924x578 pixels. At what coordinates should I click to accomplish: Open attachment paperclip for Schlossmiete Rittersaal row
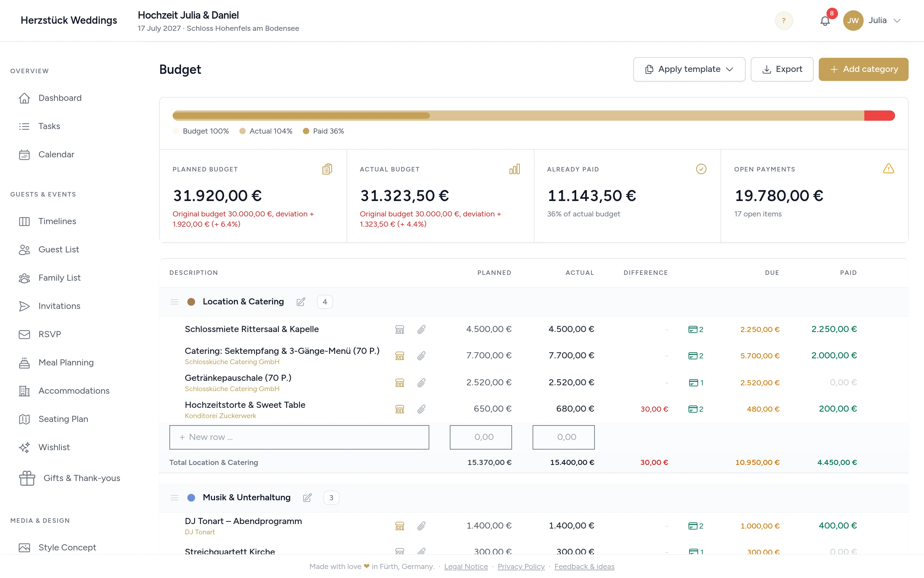pyautogui.click(x=421, y=329)
